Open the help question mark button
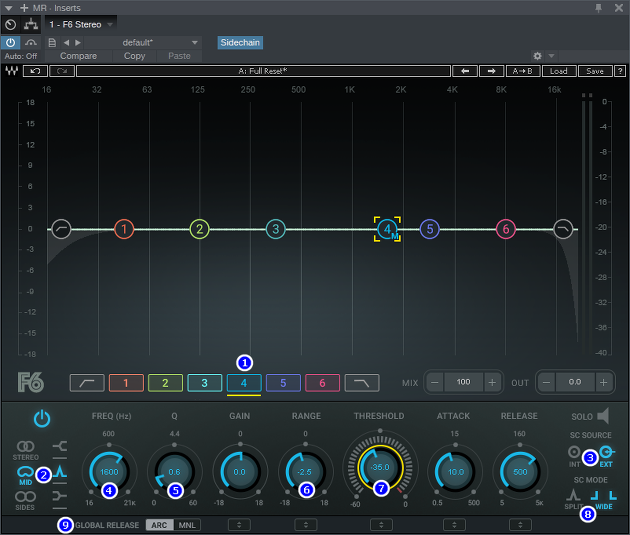Viewport: 630px width, 535px height. tap(620, 71)
